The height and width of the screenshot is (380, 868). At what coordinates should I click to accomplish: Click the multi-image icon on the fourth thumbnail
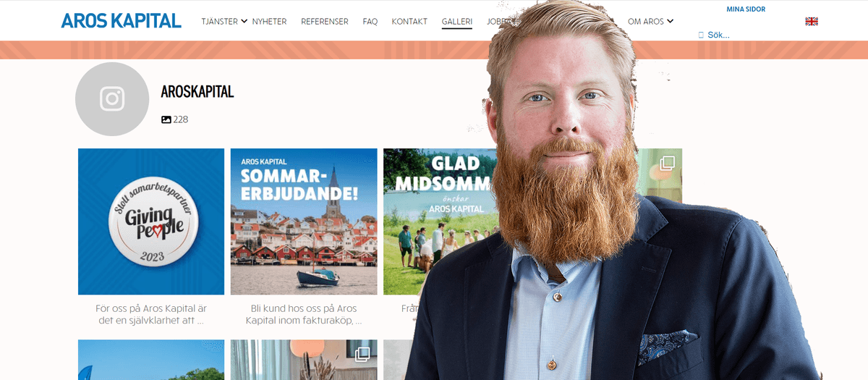pos(667,163)
